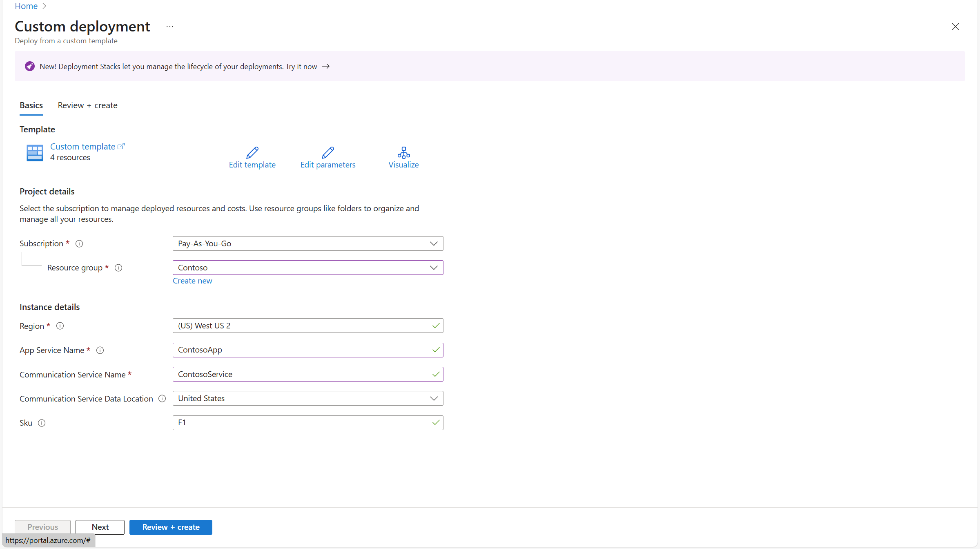The image size is (980, 549).
Task: Edit the Communication Service Name field
Action: point(307,374)
